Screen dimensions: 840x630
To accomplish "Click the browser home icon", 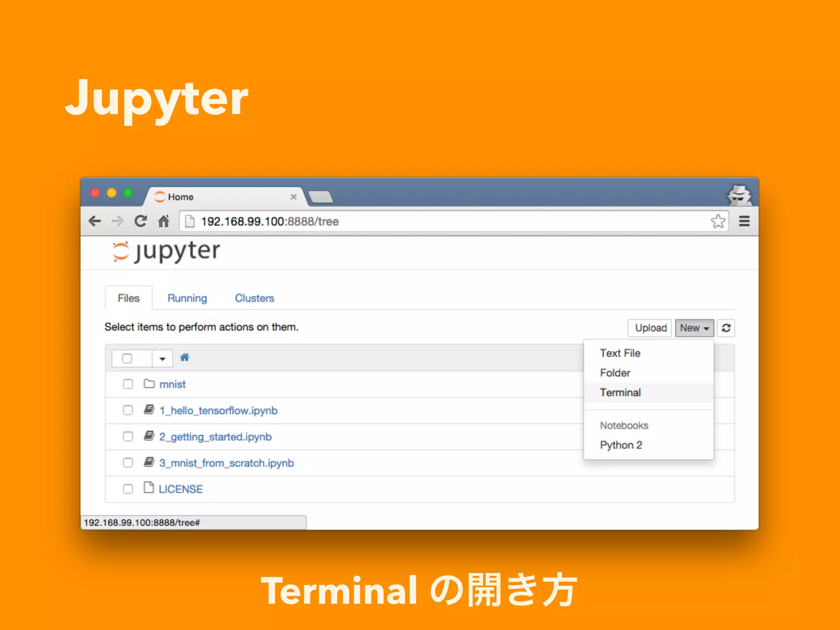I will pos(164,221).
